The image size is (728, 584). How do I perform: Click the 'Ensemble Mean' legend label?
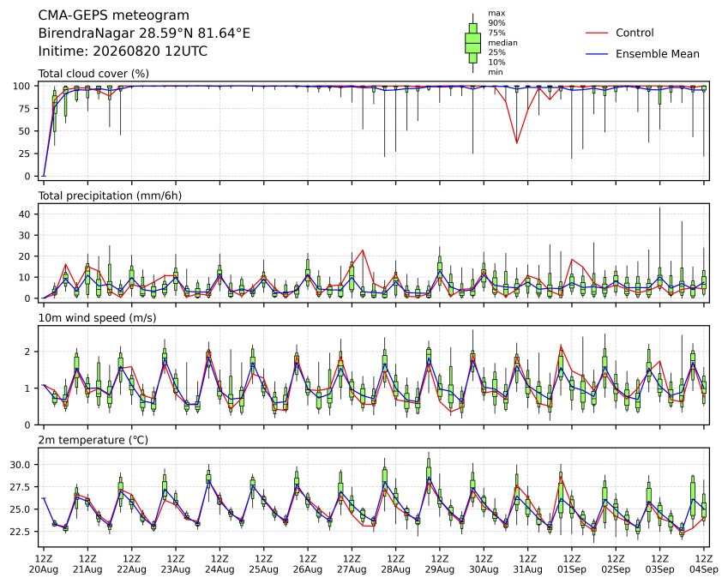point(658,54)
